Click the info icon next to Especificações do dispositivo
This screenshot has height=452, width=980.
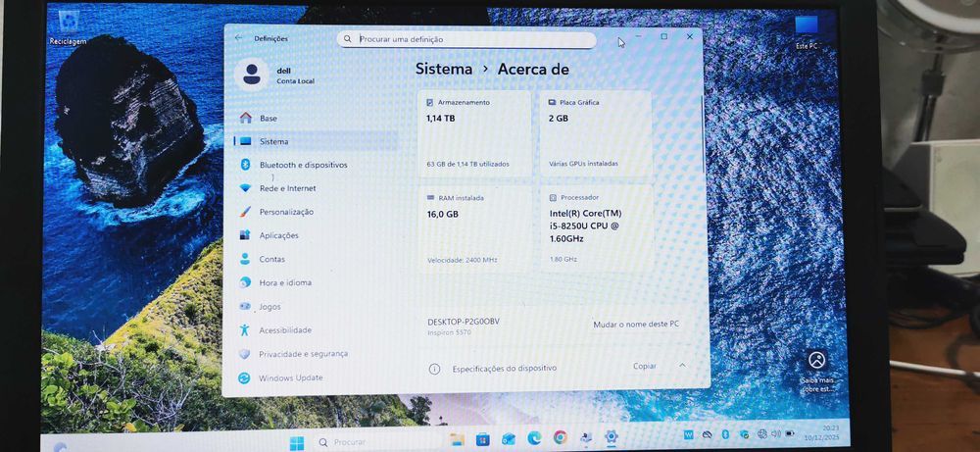(x=434, y=369)
